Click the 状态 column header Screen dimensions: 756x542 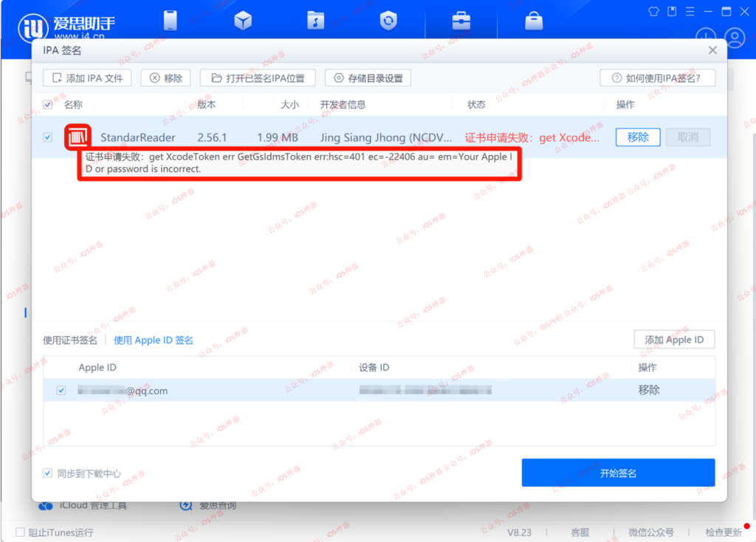click(476, 105)
